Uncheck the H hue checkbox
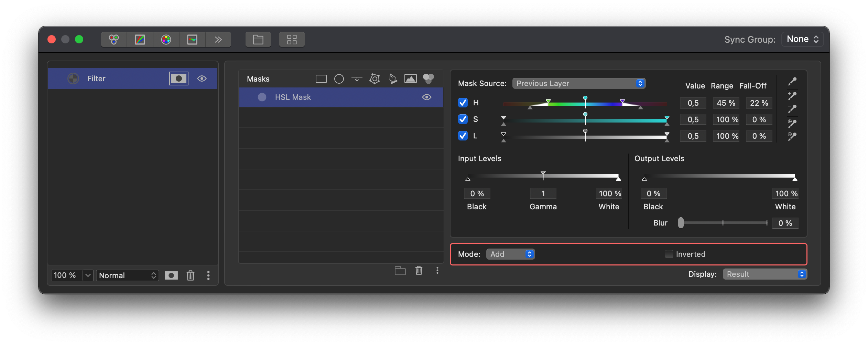The height and width of the screenshot is (345, 868). [x=463, y=103]
